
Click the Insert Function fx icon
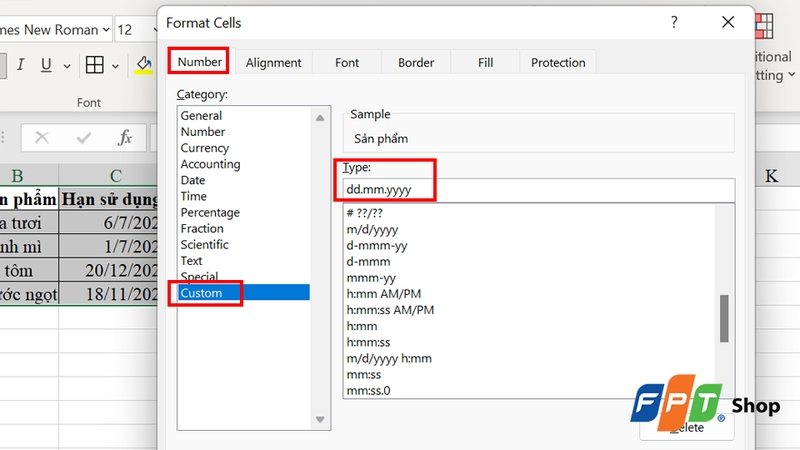[125, 138]
